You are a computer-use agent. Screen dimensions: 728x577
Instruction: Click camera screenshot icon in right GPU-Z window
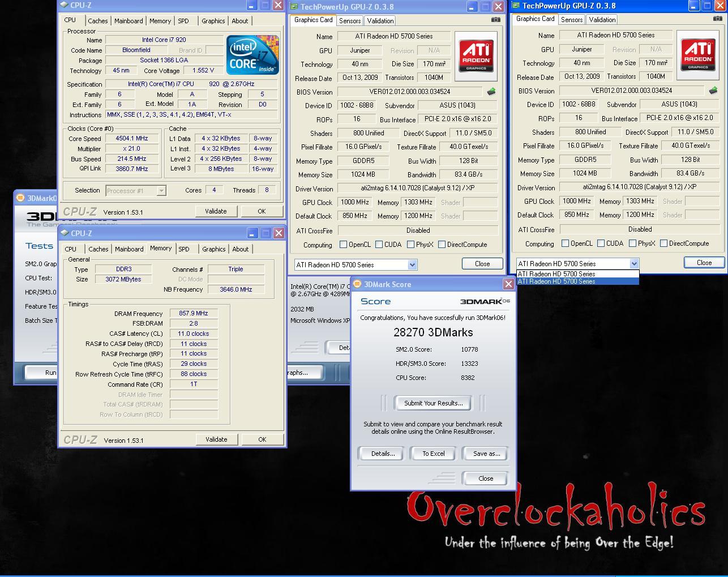pyautogui.click(x=717, y=18)
